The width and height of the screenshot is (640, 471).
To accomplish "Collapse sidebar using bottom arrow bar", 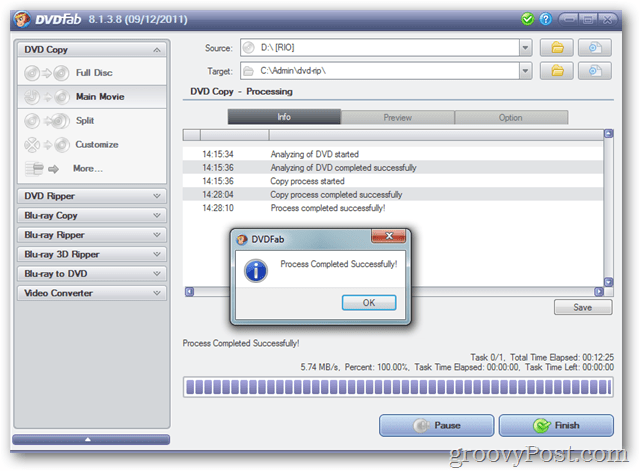I will pos(91,440).
